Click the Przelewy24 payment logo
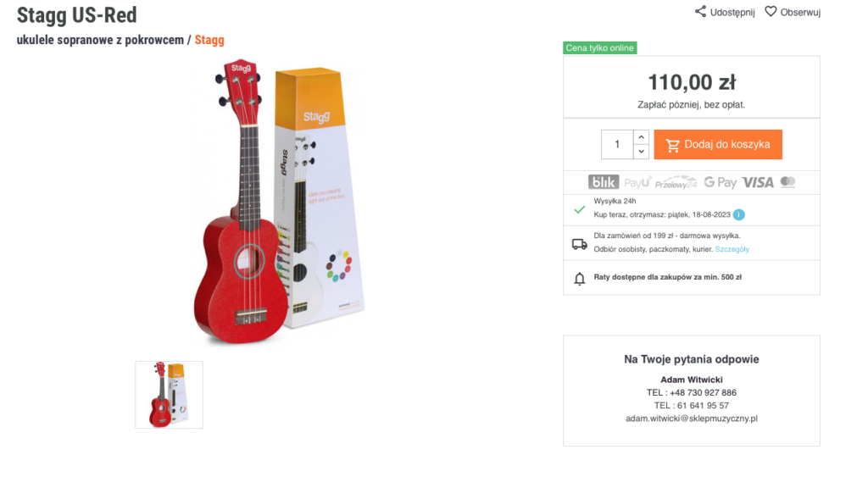The width and height of the screenshot is (868, 477). (676, 182)
